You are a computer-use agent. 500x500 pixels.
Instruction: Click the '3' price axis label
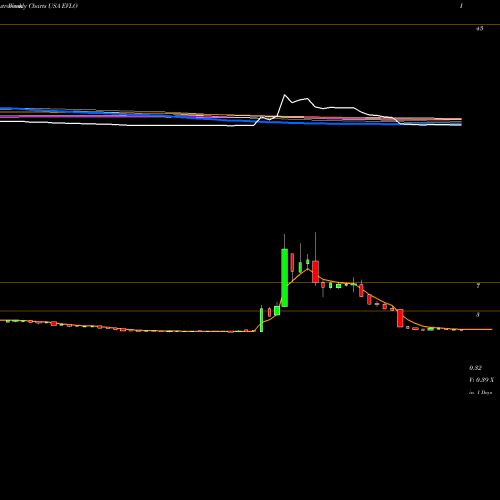point(478,315)
